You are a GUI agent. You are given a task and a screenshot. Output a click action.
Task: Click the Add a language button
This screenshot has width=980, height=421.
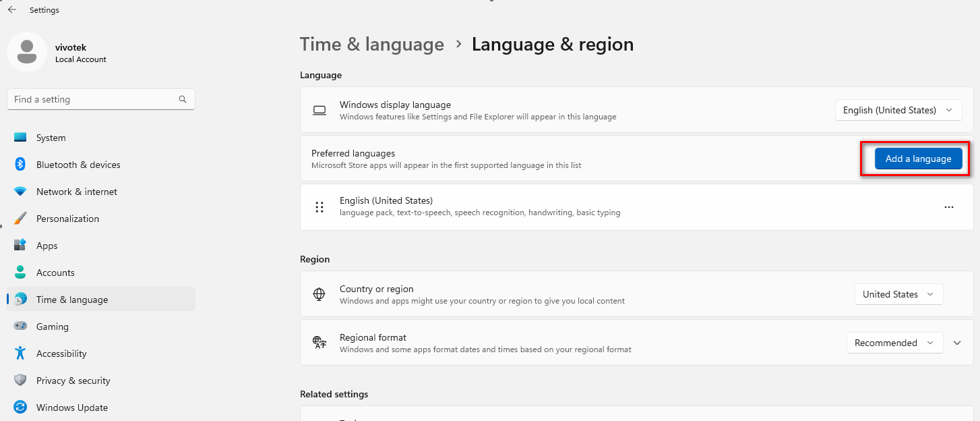pos(918,159)
